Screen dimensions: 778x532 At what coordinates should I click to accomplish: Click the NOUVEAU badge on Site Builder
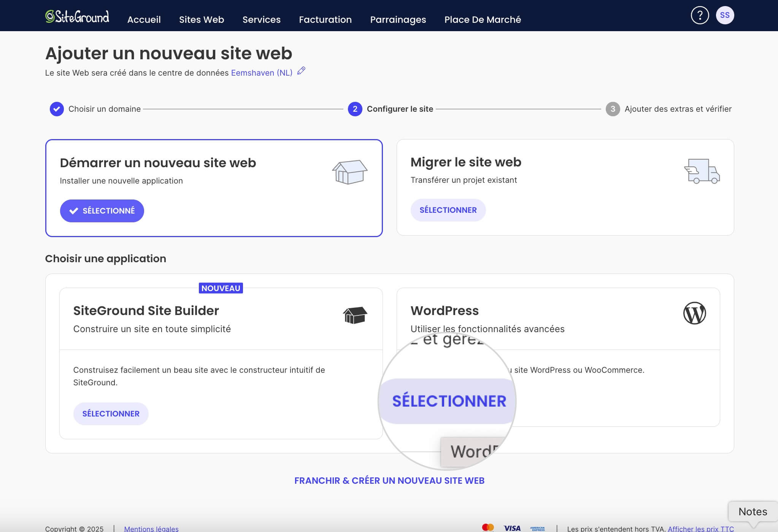coord(221,288)
